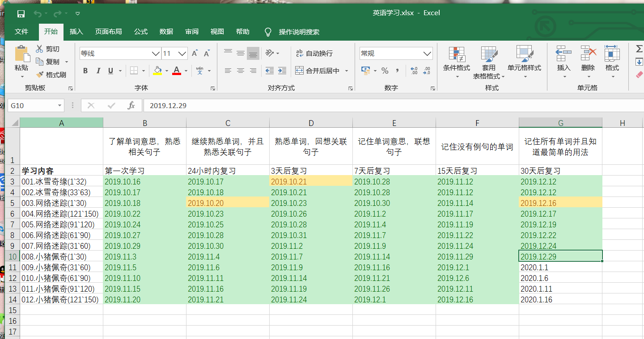Click the Borders icon
Viewport: 644px width, 339px height.
[x=134, y=71]
